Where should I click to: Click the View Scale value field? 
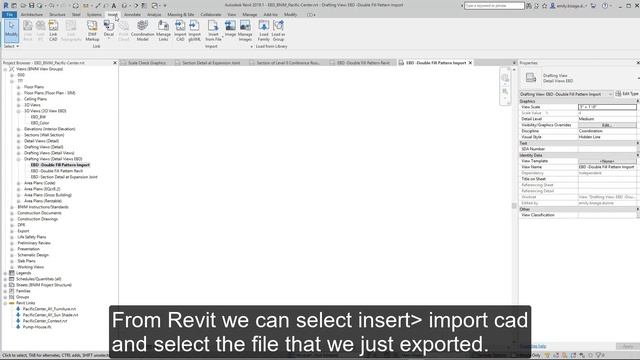click(x=607, y=107)
